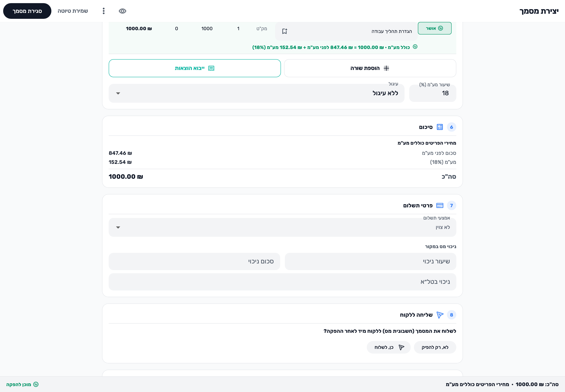The width and height of the screenshot is (565, 392).
Task: Focus the שיעור ניכוי input field
Action: tap(370, 262)
